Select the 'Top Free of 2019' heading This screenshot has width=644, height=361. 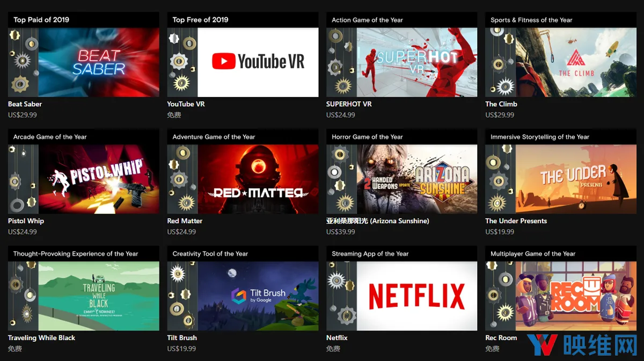tap(200, 20)
